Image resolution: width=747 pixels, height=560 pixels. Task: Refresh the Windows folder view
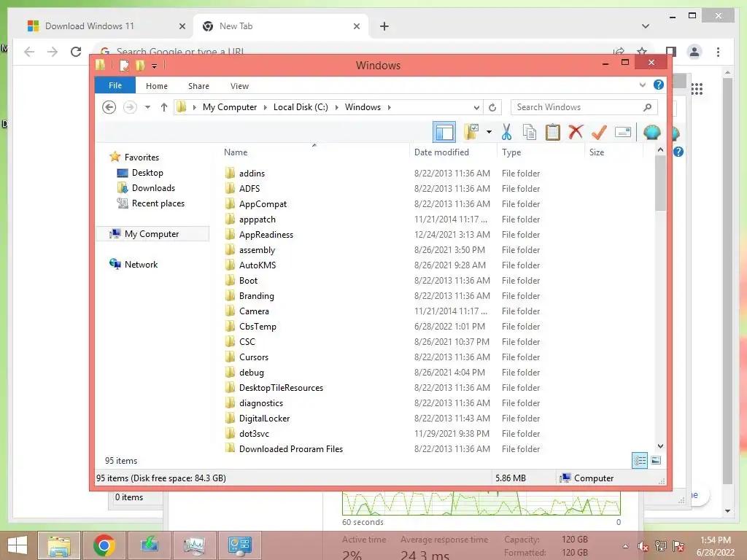[492, 107]
